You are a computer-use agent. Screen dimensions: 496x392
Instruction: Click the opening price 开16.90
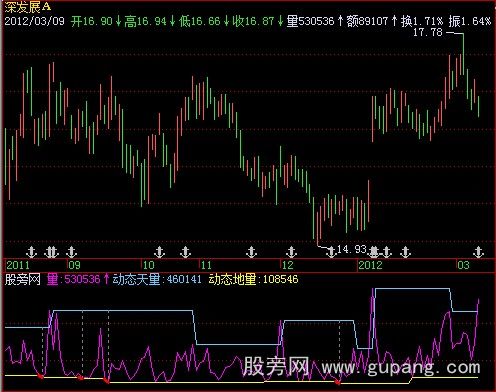92,21
